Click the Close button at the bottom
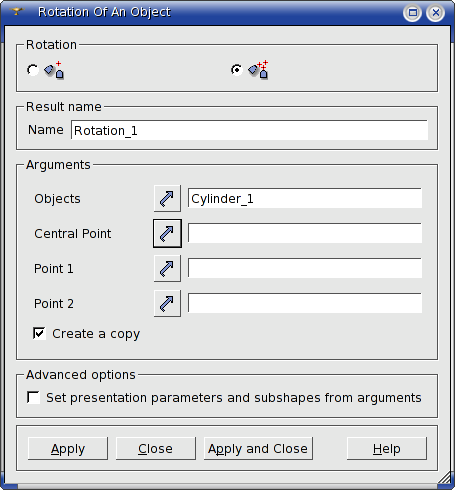Screen dimensions: 455x490 tap(156, 449)
